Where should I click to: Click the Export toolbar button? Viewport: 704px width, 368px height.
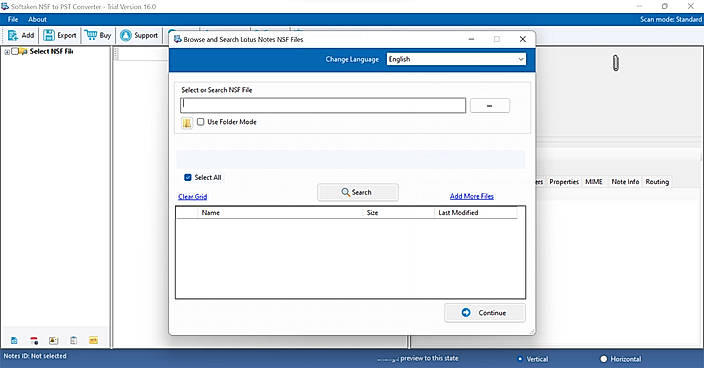(60, 35)
